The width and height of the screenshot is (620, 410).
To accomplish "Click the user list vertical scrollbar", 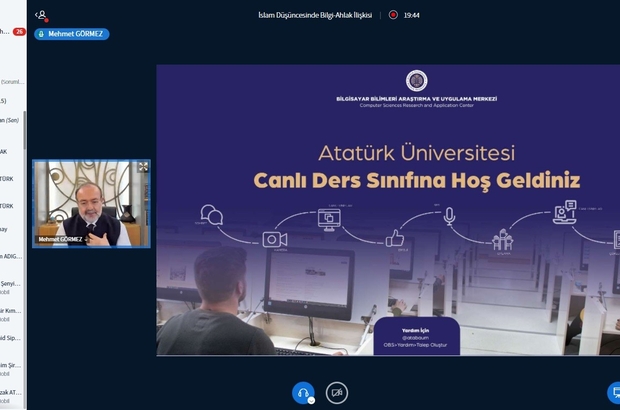I will tap(25, 130).
